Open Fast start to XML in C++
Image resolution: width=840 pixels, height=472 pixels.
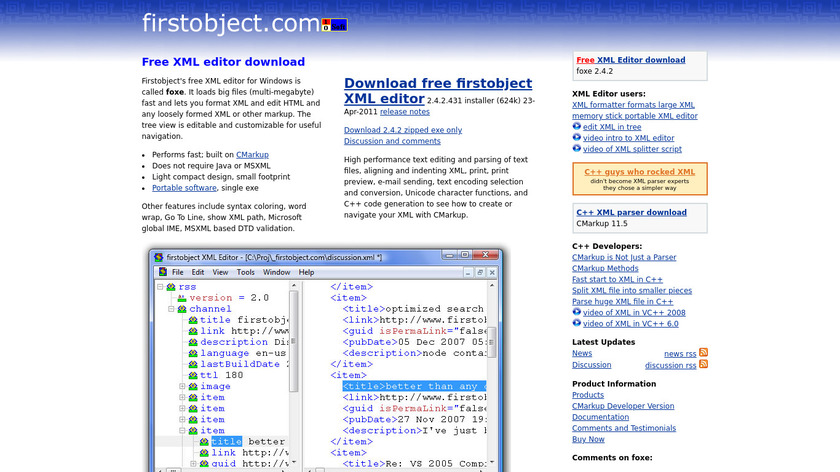[617, 279]
